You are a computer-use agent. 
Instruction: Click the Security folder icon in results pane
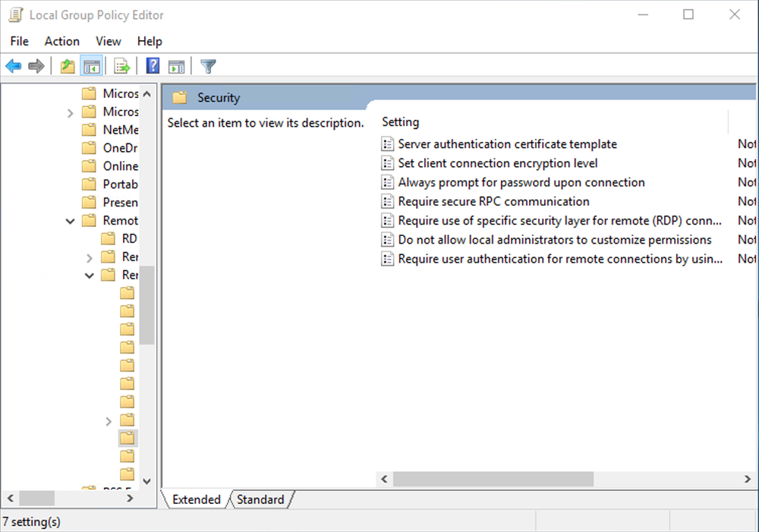pos(180,97)
